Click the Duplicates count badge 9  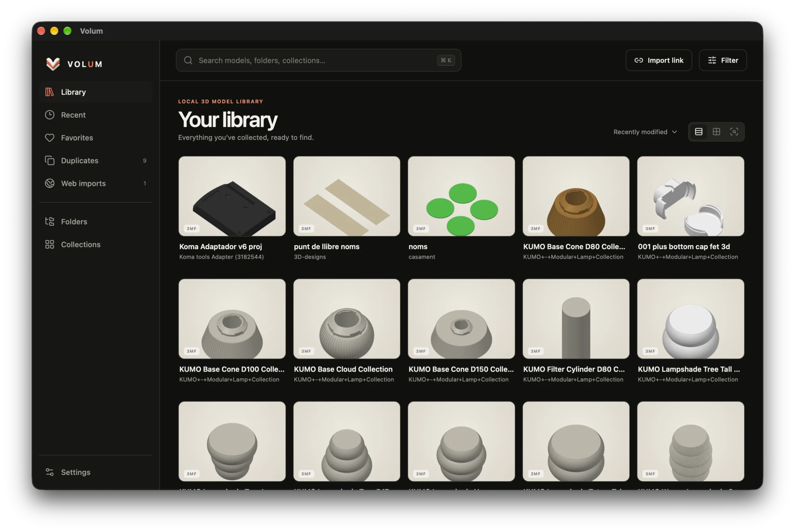[145, 161]
